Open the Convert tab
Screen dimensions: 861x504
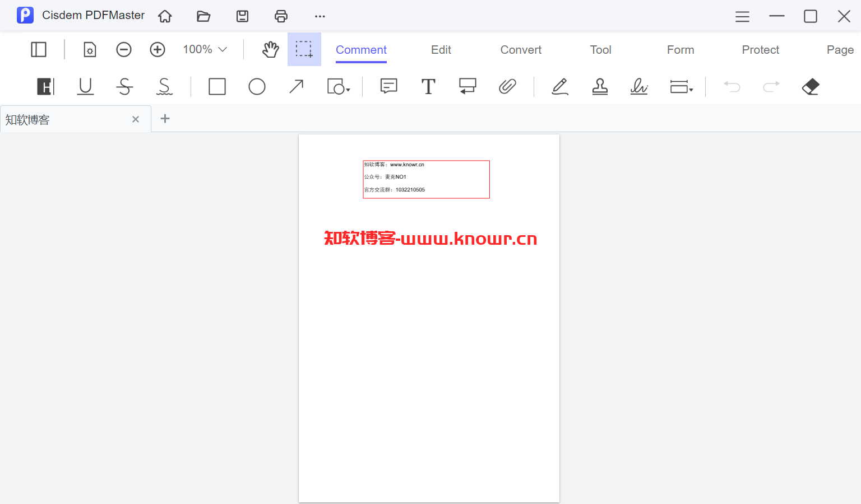point(521,50)
